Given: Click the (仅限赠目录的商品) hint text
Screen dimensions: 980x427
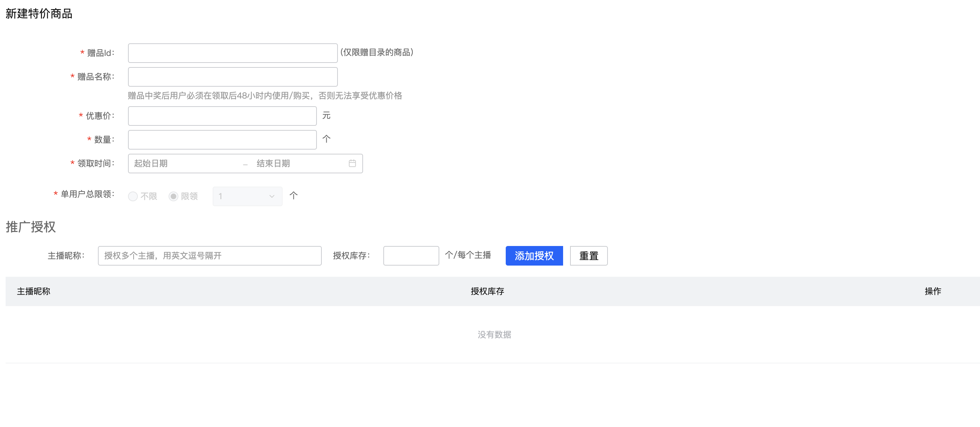Looking at the screenshot, I should 377,52.
